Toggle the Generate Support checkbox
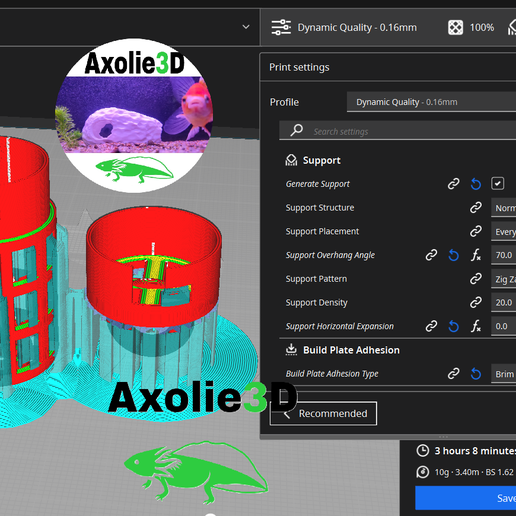The height and width of the screenshot is (516, 516). pyautogui.click(x=497, y=184)
